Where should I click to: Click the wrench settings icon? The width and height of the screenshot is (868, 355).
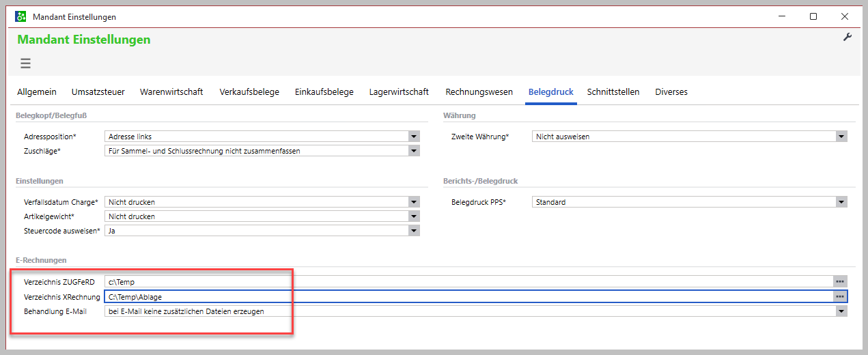(848, 38)
